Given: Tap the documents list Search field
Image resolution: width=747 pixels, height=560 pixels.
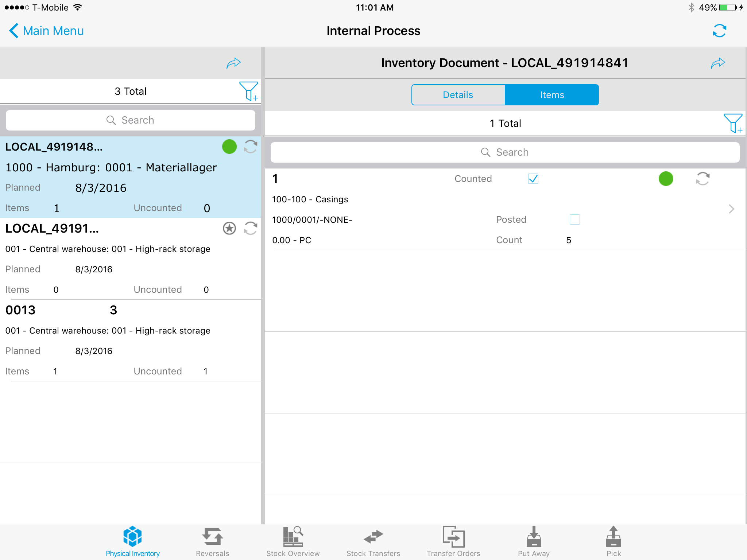Looking at the screenshot, I should click(x=131, y=120).
